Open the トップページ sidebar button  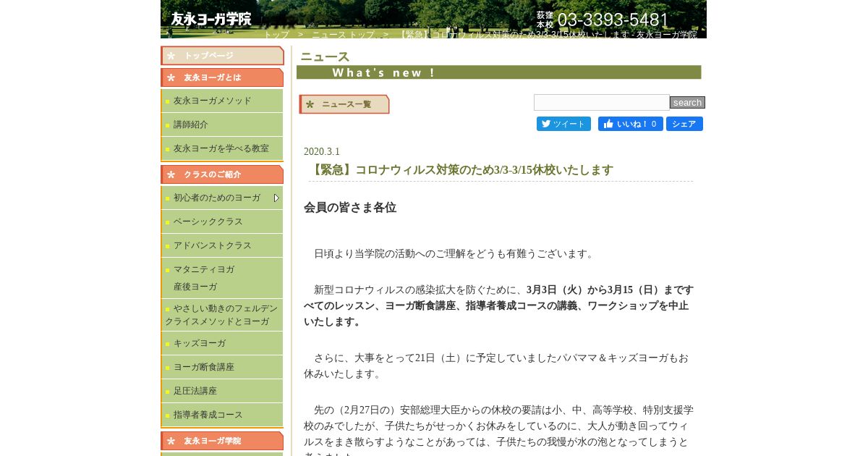(222, 56)
